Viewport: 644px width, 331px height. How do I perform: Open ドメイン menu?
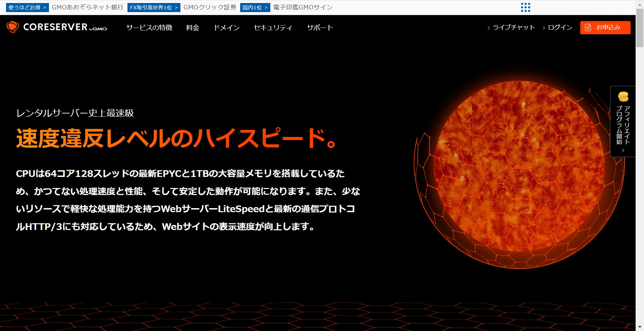[x=227, y=28]
